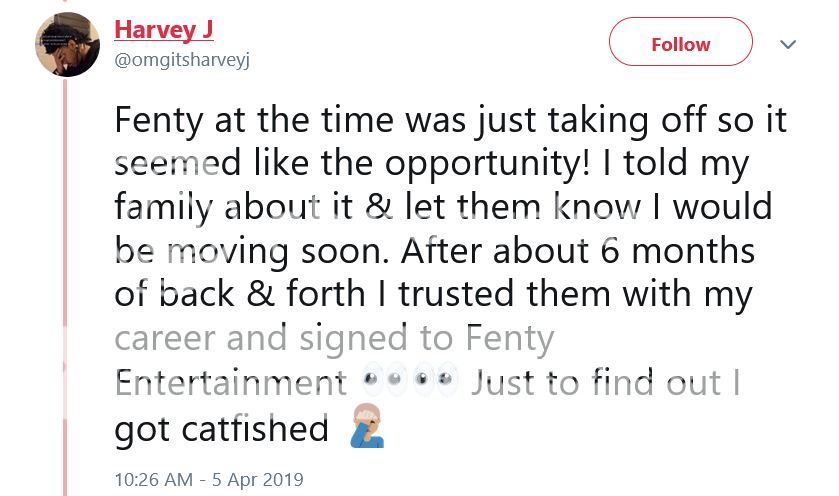Open the tweet options chevron menu
This screenshot has height=496, width=839.
coord(788,44)
